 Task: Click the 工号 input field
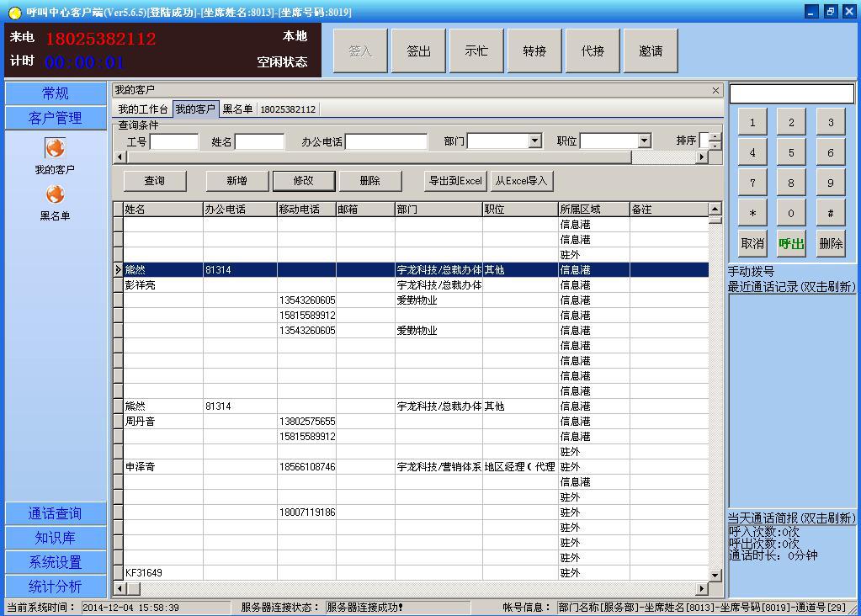point(174,141)
